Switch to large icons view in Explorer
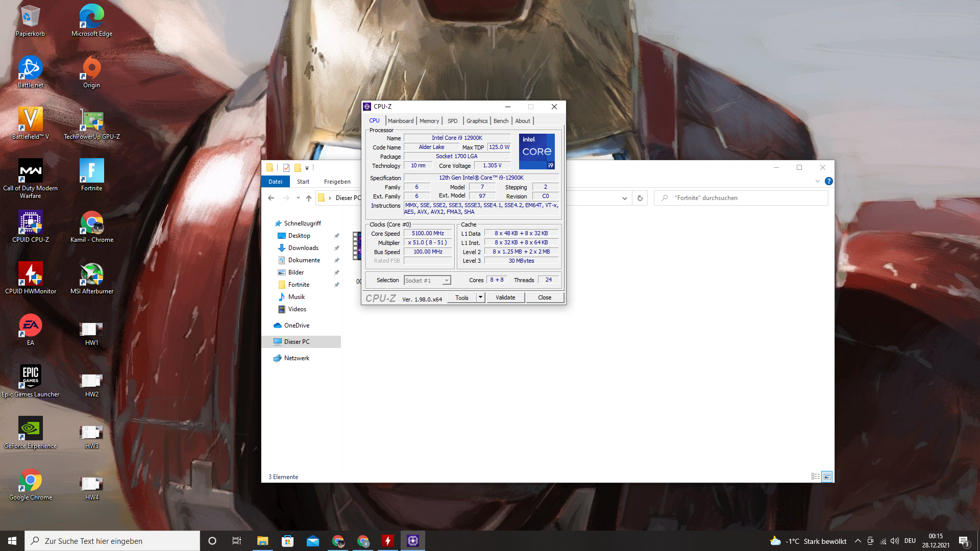 (x=827, y=477)
